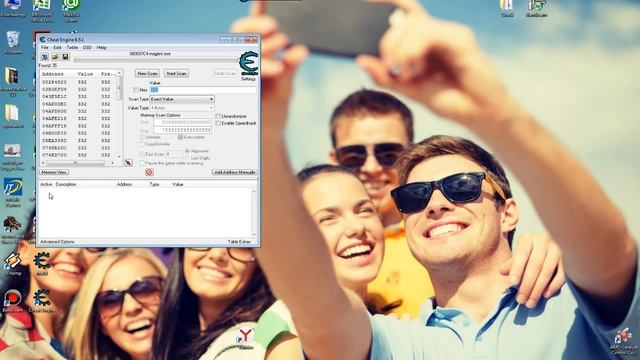
Task: Open Advanced Options
Action: (x=57, y=242)
